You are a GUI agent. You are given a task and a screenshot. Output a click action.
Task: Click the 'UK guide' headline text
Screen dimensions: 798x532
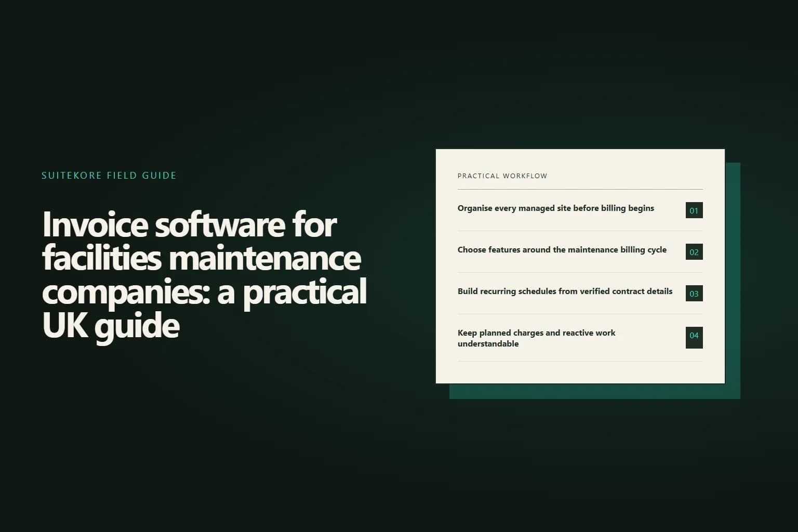111,326
